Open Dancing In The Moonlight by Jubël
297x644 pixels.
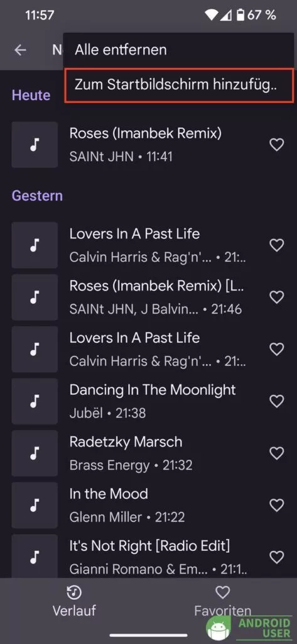click(153, 401)
